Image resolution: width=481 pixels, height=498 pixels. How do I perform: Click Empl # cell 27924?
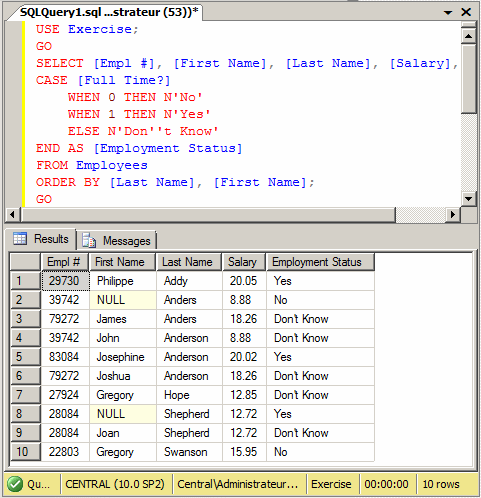[65, 395]
